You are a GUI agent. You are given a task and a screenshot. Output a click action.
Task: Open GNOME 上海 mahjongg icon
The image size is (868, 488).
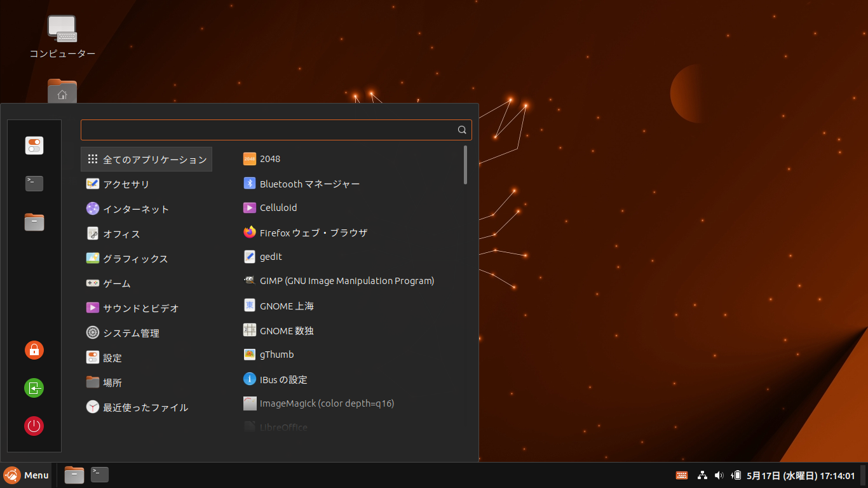[x=249, y=306]
